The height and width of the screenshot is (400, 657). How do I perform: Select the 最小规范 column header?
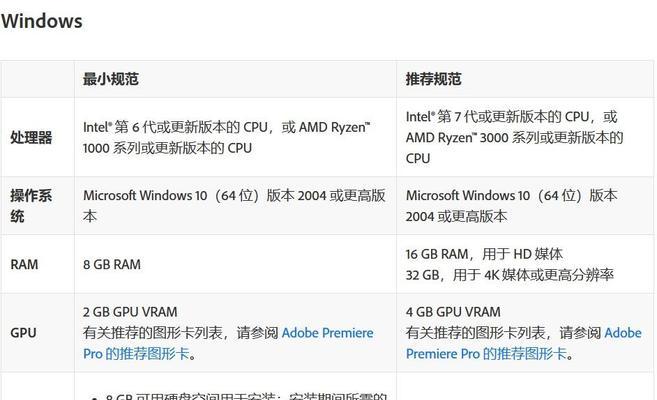(111, 79)
